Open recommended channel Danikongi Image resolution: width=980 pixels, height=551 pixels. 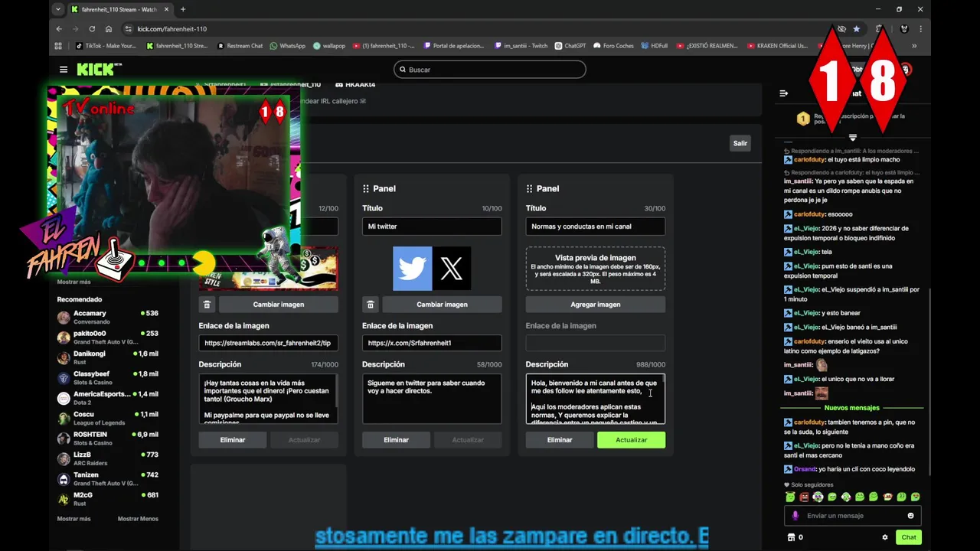click(108, 357)
